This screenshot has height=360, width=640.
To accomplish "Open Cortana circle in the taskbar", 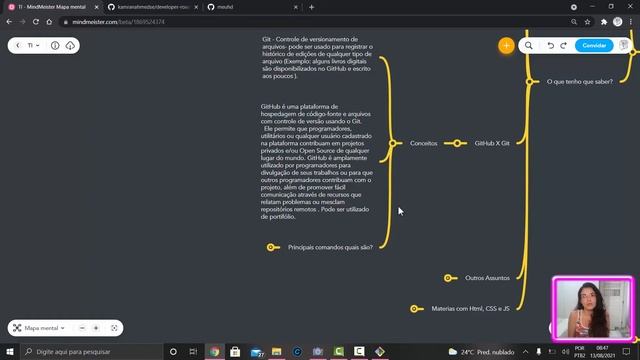I will (173, 351).
